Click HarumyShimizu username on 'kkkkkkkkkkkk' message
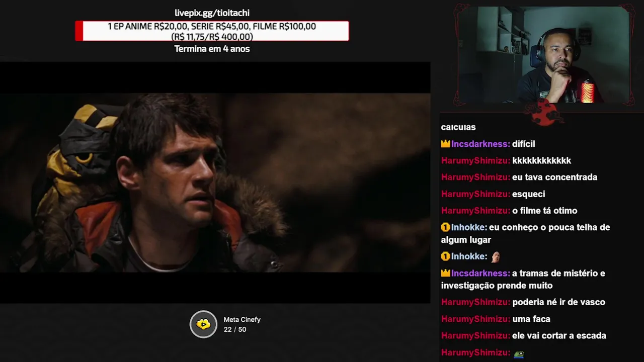 coord(475,160)
